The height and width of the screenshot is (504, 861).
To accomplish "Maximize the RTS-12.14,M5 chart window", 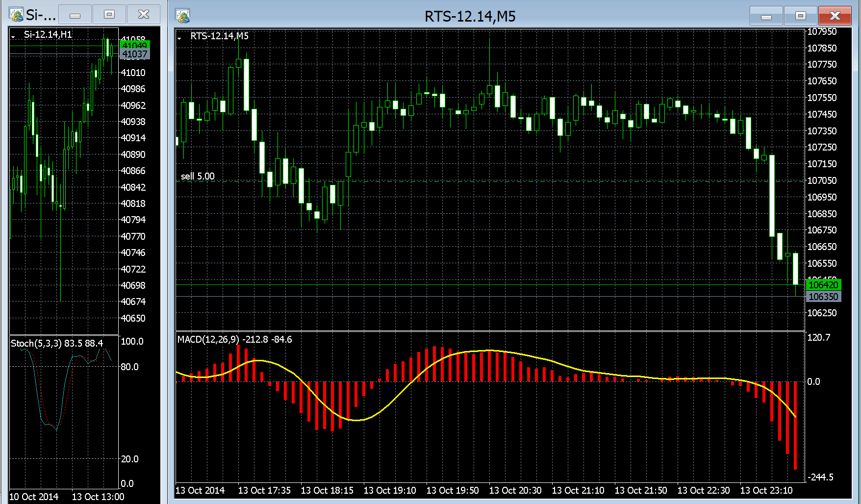I will point(800,16).
